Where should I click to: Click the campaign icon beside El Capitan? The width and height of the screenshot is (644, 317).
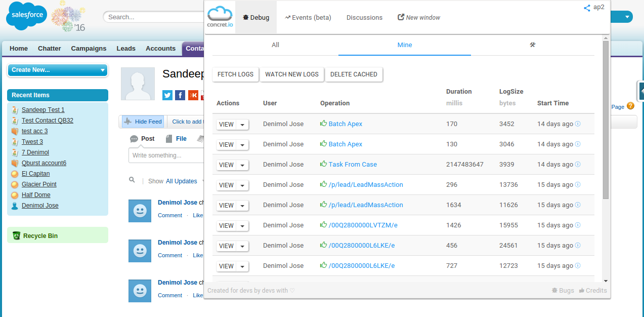click(x=15, y=174)
